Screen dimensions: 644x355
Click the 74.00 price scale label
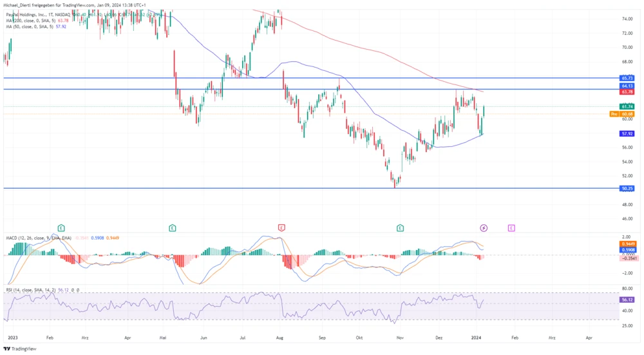tap(627, 19)
